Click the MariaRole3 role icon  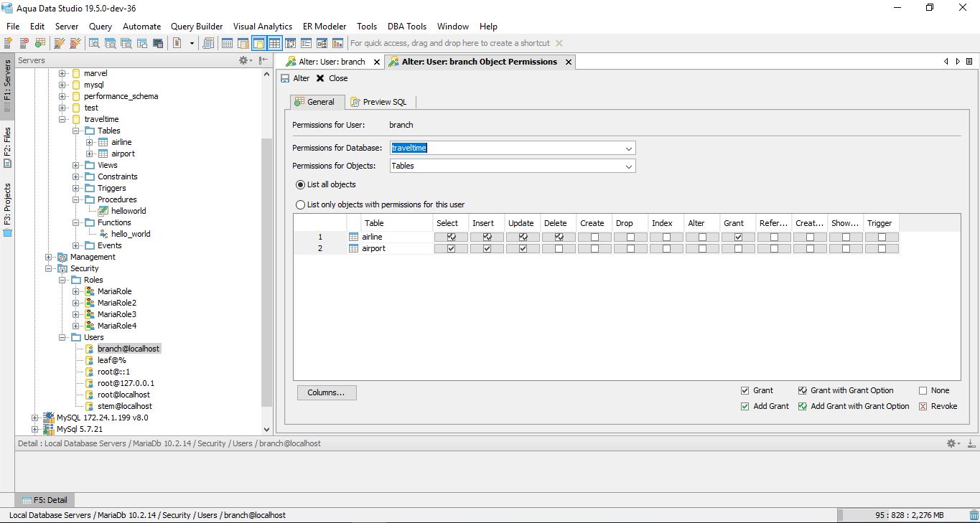point(90,314)
